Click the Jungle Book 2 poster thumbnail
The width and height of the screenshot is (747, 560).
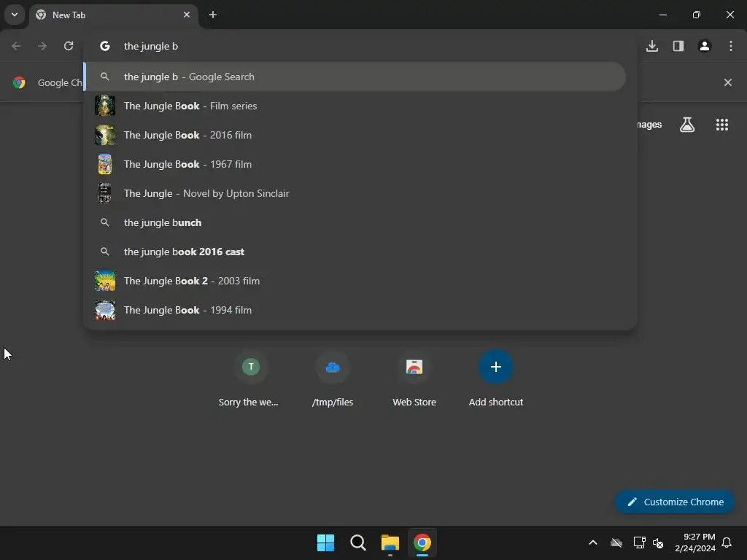point(105,281)
